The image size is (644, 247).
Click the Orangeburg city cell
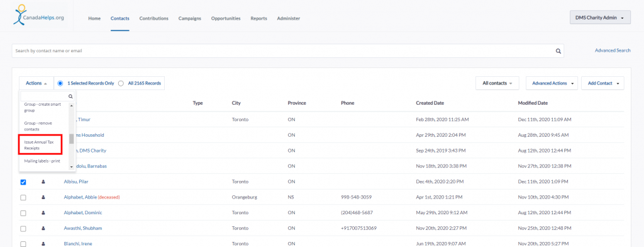pos(245,197)
